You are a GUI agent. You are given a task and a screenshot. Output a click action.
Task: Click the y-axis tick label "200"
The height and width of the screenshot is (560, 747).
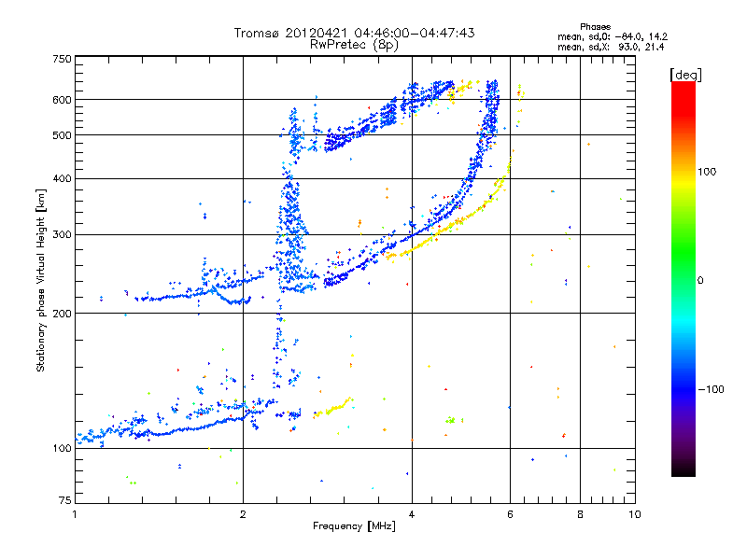(x=62, y=314)
